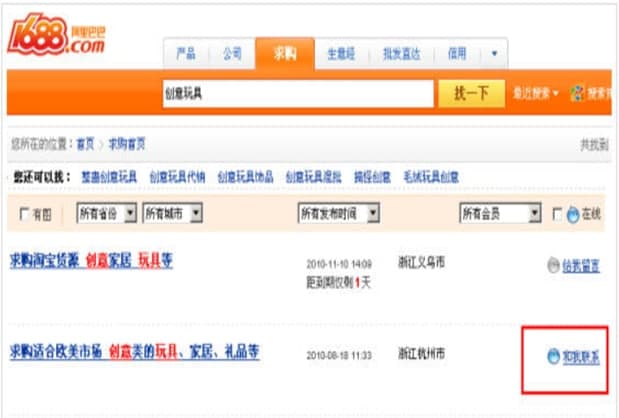
Task: Expand the 所有城市 city dropdown
Action: (173, 213)
